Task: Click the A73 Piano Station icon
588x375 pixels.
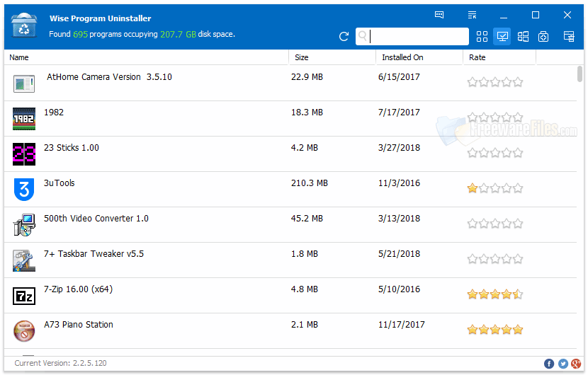Action: 24,331
